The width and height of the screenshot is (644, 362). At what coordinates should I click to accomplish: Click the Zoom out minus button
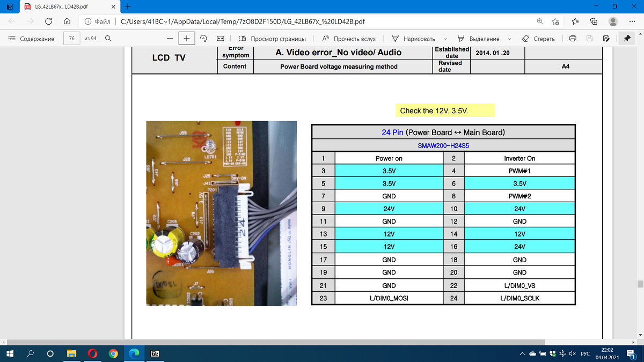170,39
